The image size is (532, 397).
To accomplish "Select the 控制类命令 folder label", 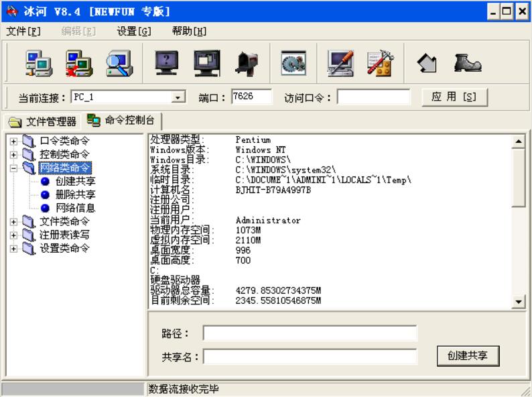I will [x=64, y=154].
